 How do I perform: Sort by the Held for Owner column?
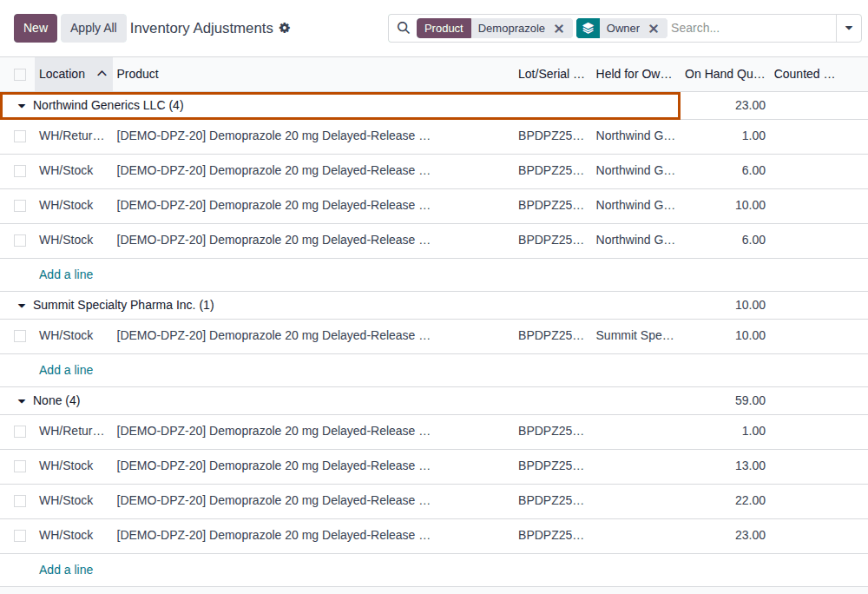click(634, 74)
